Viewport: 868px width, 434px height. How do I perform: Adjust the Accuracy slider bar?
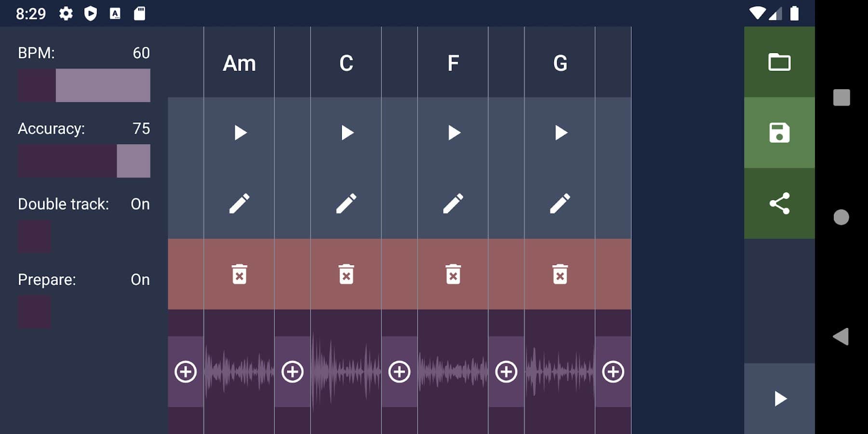(x=84, y=161)
